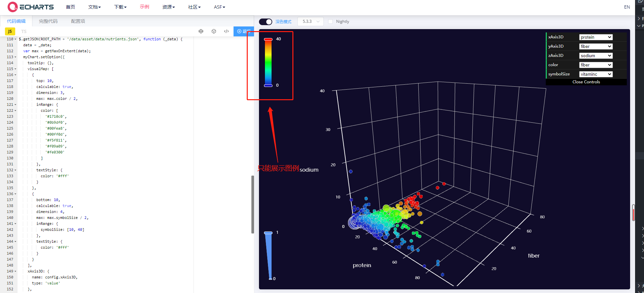Collapse the code fold at line 113
644x293 pixels.
(x=16, y=57)
